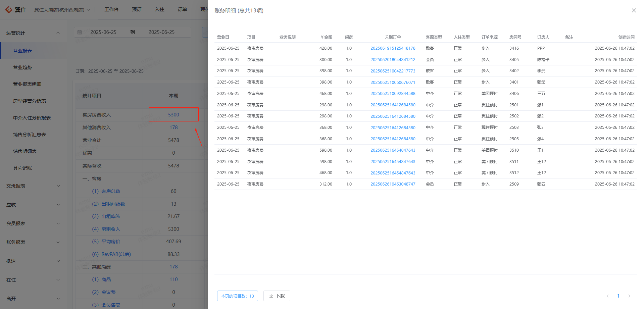Click the download icon button 下载
Viewport: 644px width, 309px height.
click(277, 296)
